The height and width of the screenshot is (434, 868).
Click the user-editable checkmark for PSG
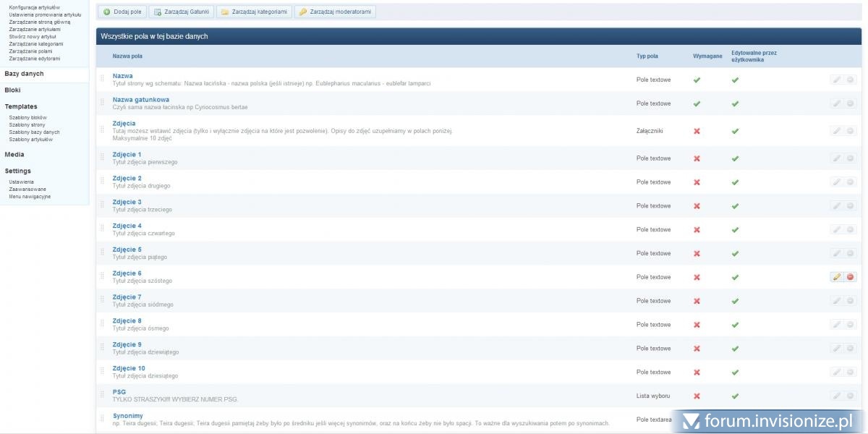(x=735, y=396)
